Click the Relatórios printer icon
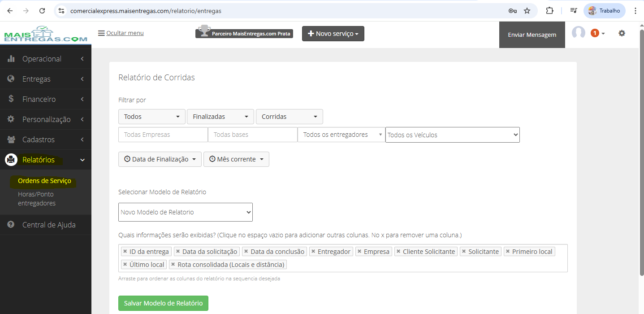The width and height of the screenshot is (644, 314). click(11, 160)
